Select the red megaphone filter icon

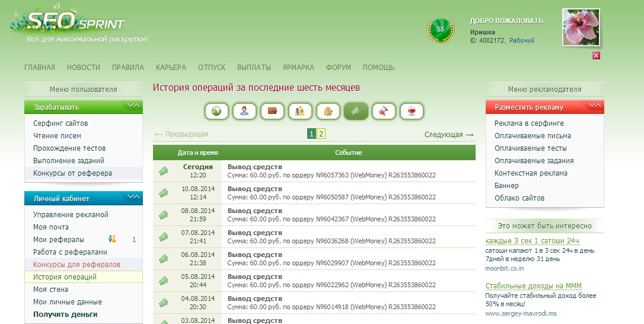click(384, 111)
